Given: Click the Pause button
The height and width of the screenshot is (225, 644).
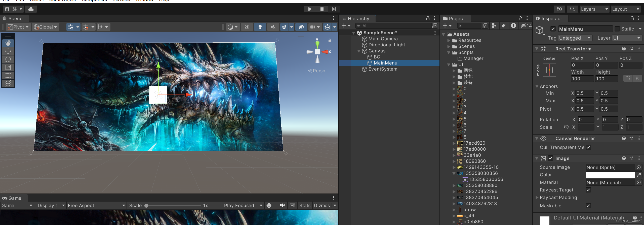Looking at the screenshot, I should click(x=322, y=9).
